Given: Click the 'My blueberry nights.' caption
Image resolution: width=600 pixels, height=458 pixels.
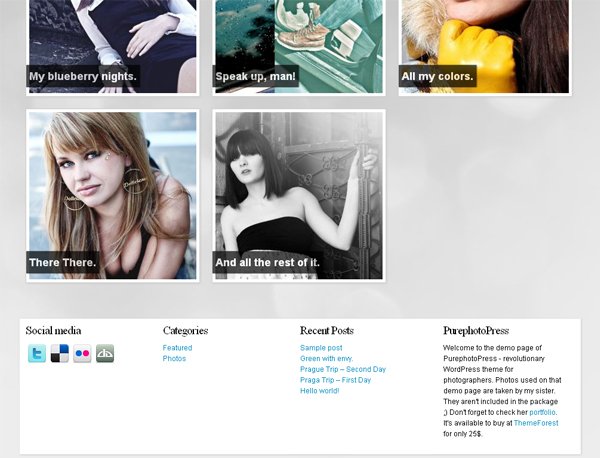Looking at the screenshot, I should point(83,76).
